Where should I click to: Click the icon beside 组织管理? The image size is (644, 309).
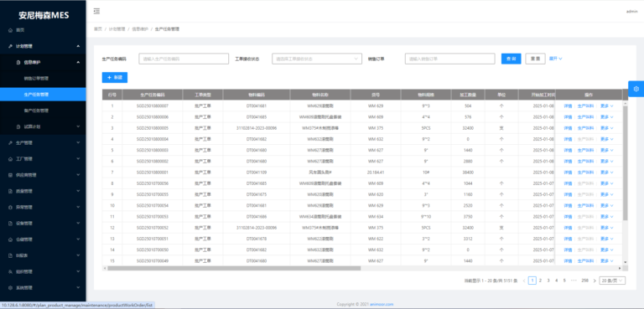tap(10, 271)
